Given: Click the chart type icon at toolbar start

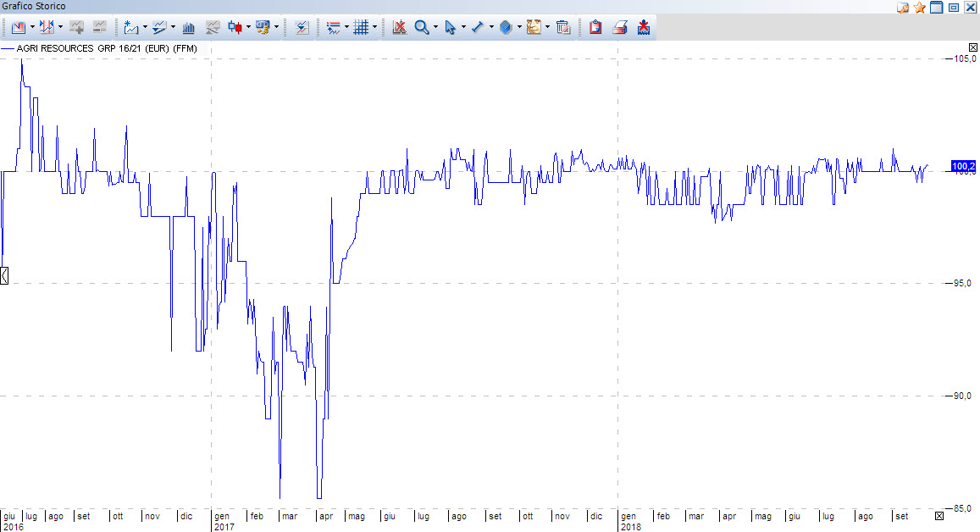Looking at the screenshot, I should tap(19, 27).
